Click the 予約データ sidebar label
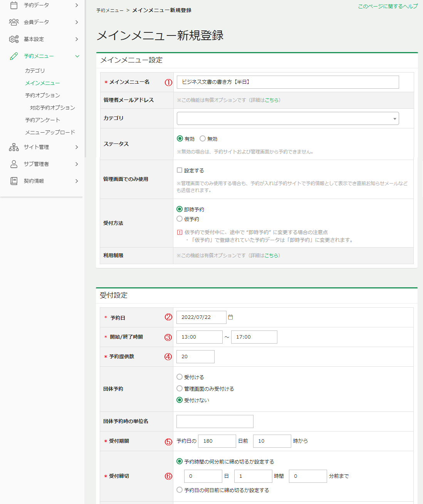423x504 pixels. pos(36,5)
